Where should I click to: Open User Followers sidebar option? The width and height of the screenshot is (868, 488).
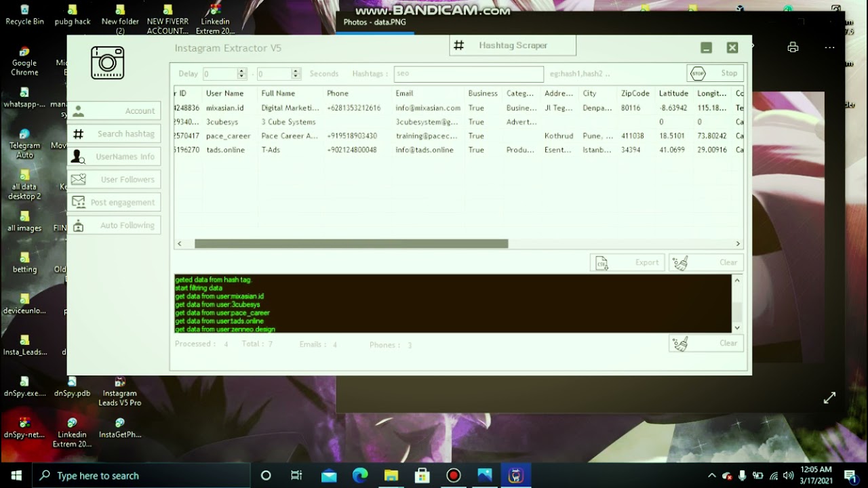pyautogui.click(x=114, y=180)
